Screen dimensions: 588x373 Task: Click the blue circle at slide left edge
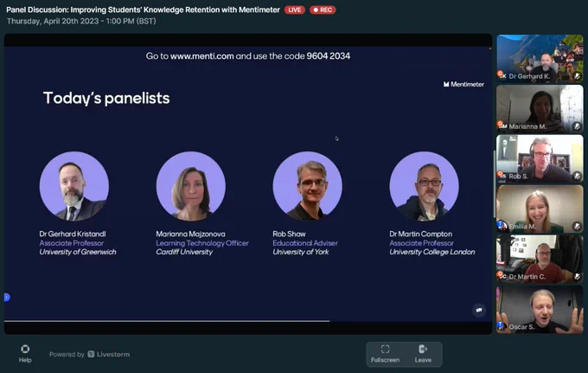click(7, 297)
